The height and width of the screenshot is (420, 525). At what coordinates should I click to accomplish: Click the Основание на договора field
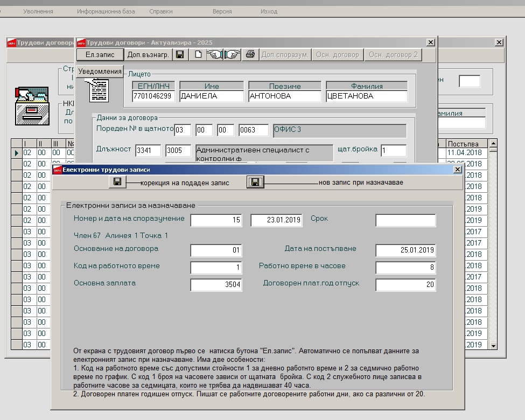coord(216,250)
